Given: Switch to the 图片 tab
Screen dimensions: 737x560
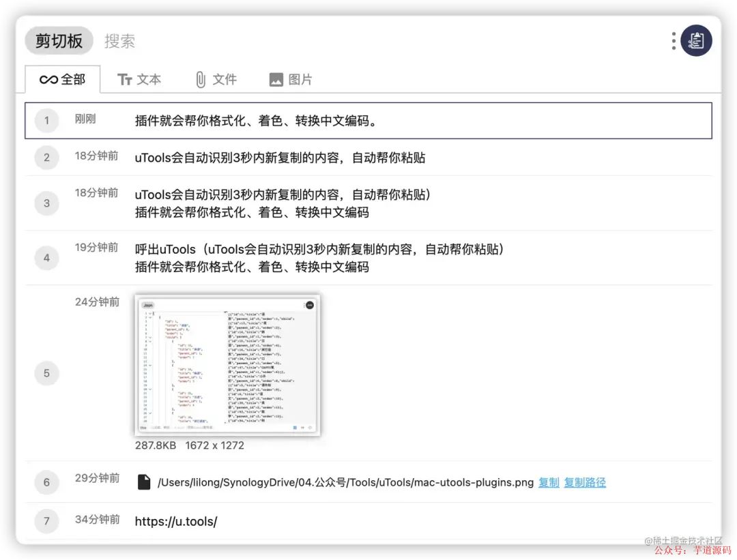Looking at the screenshot, I should (291, 79).
